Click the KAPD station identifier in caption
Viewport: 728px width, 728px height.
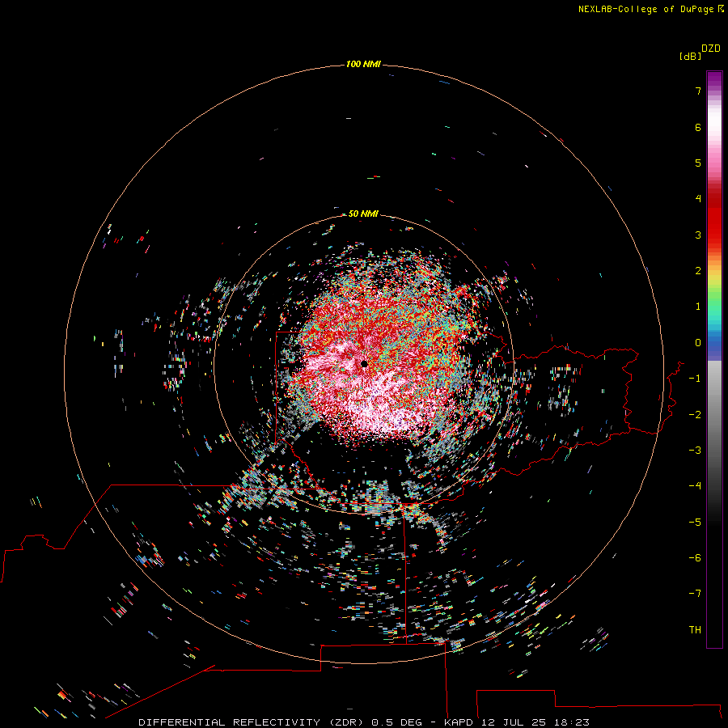click(459, 722)
